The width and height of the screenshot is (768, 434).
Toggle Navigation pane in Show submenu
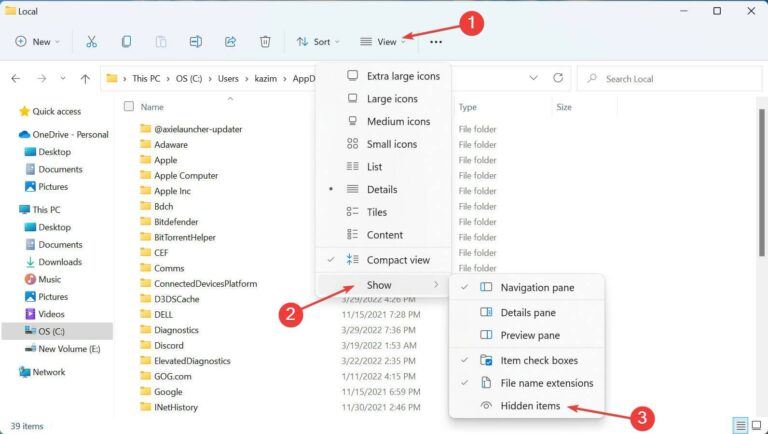point(527,288)
